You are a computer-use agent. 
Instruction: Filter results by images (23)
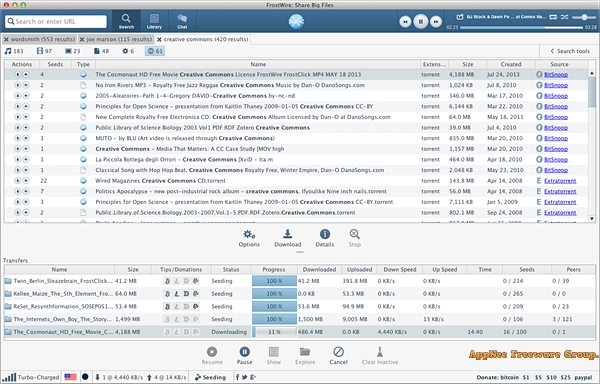[73, 51]
